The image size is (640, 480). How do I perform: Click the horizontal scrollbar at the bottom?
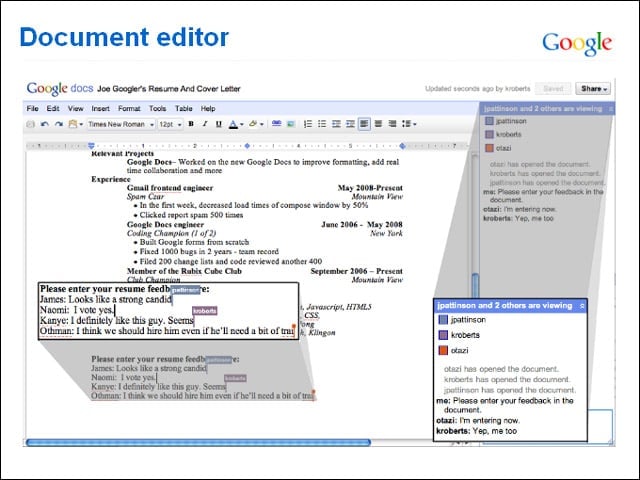click(x=198, y=442)
